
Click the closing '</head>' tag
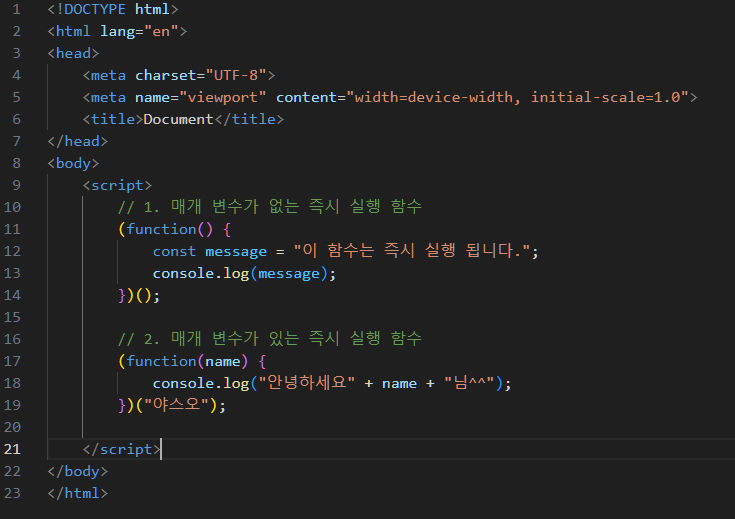(x=77, y=142)
